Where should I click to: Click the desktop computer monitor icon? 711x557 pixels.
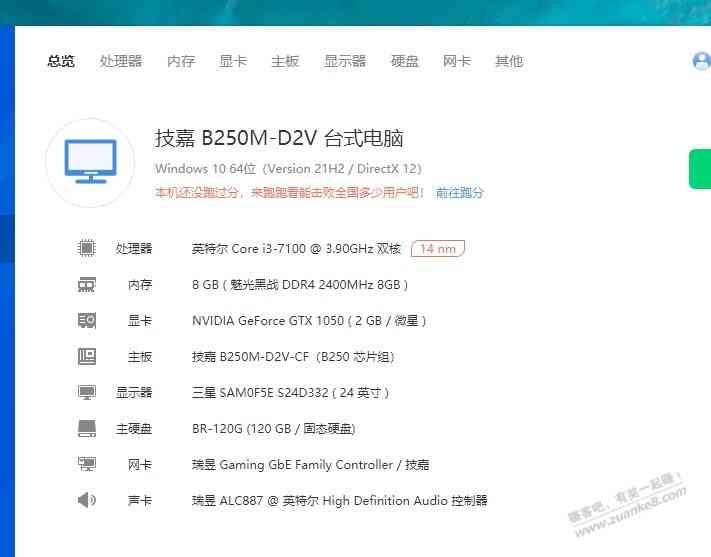coord(91,162)
